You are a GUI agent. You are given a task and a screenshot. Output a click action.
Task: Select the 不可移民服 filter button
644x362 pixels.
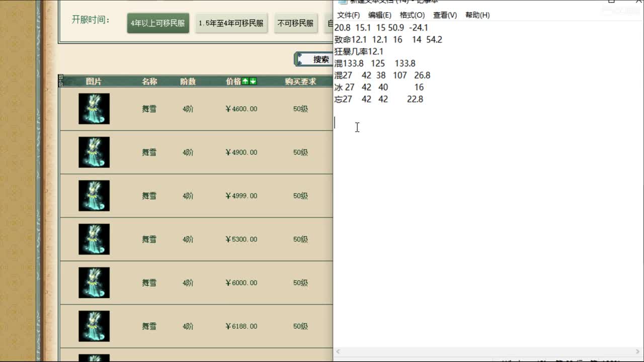pyautogui.click(x=295, y=23)
